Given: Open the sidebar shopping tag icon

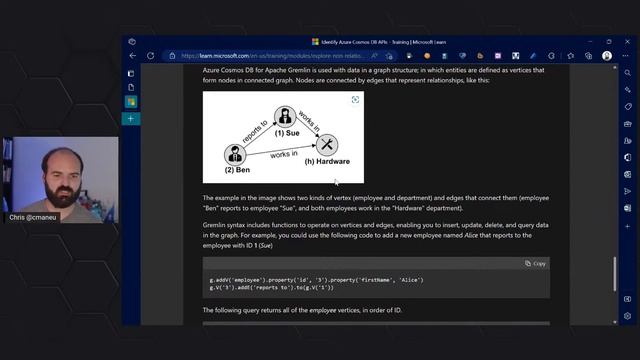Looking at the screenshot, I should (x=628, y=107).
